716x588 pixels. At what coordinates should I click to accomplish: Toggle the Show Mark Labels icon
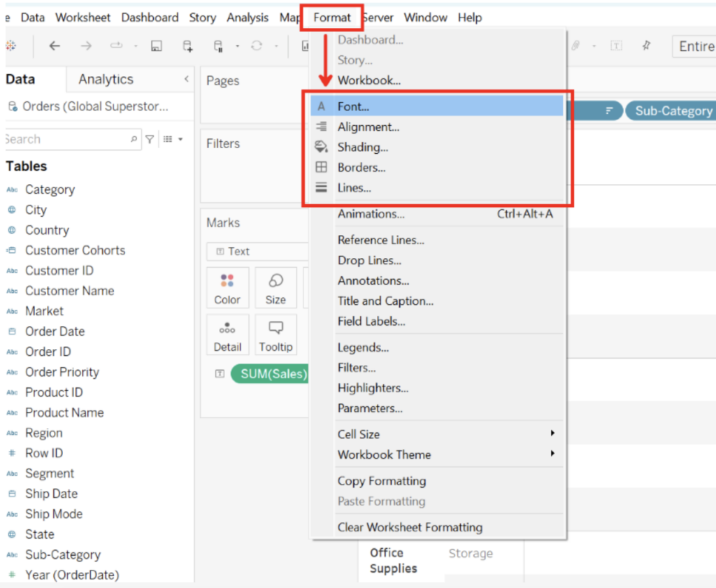[616, 45]
